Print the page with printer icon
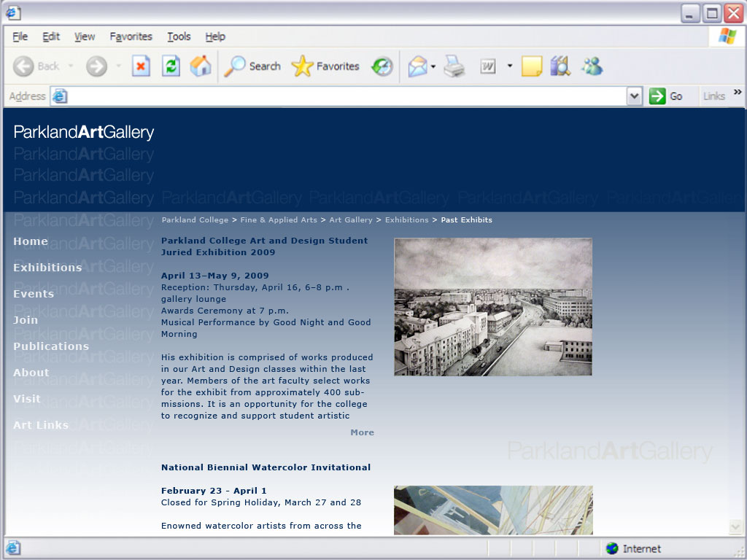The image size is (747, 560). point(454,66)
